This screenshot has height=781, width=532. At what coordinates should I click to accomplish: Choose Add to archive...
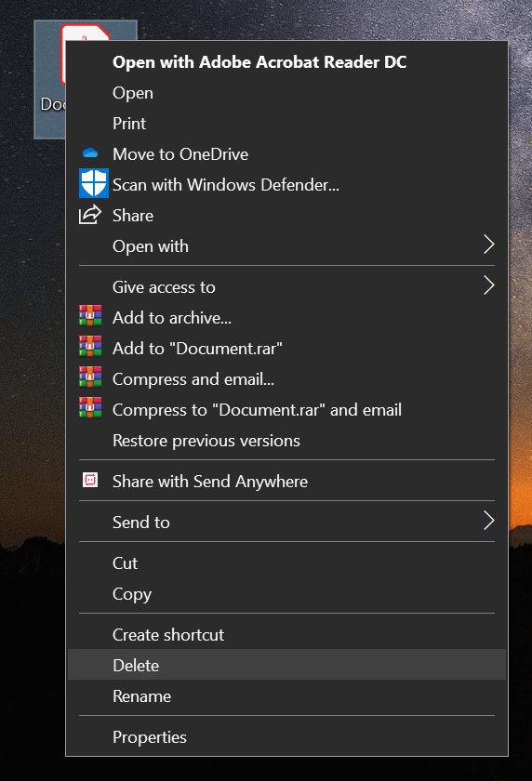tap(286, 318)
